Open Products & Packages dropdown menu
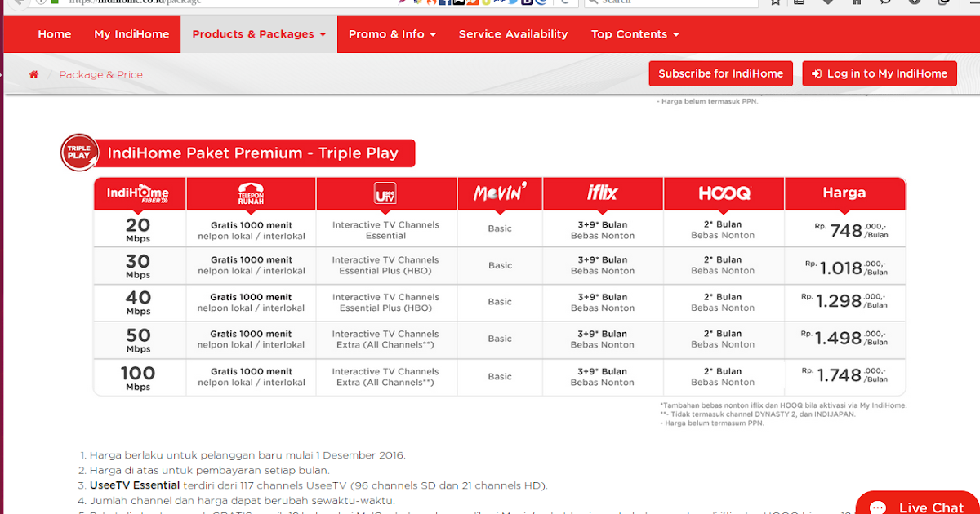Image resolution: width=980 pixels, height=514 pixels. click(x=259, y=34)
